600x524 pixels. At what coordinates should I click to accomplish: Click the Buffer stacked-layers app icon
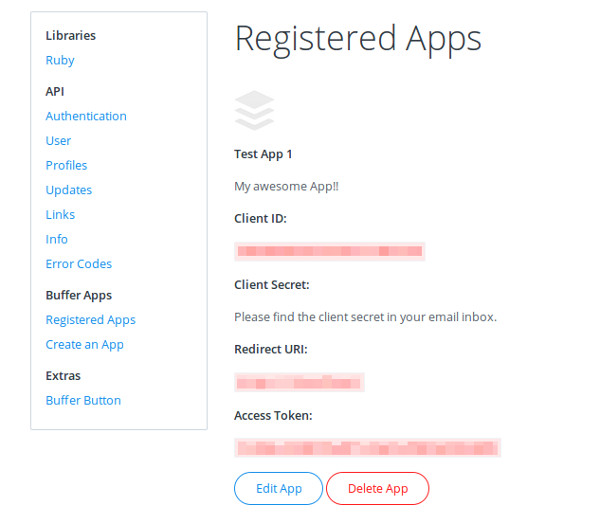tap(254, 111)
